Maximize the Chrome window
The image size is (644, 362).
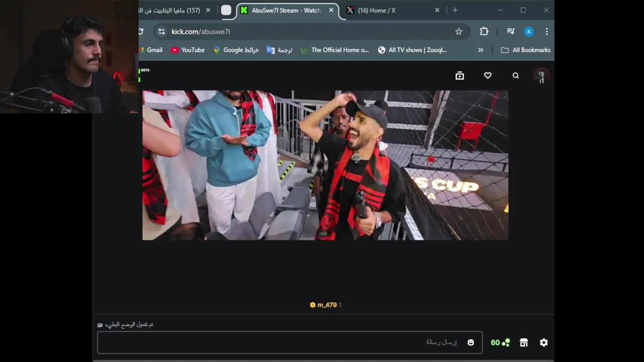(x=523, y=10)
